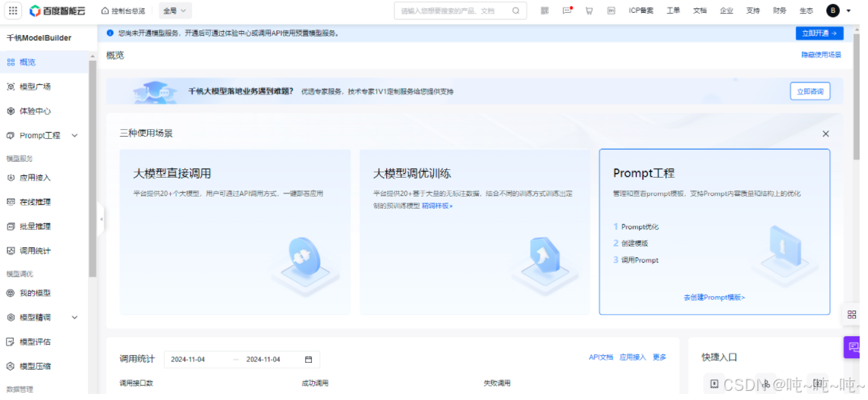Open the date range calendar icon
The height and width of the screenshot is (400, 868).
tap(308, 360)
